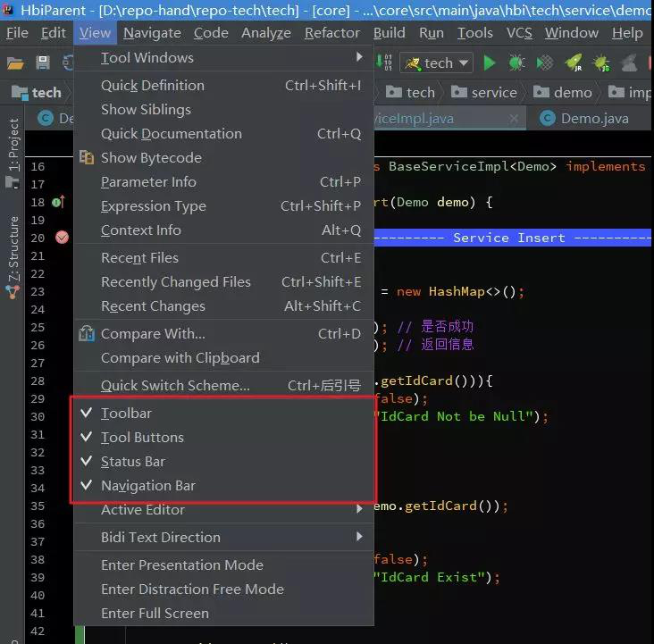
Task: Uncheck the Toolbar option
Action: (x=126, y=414)
